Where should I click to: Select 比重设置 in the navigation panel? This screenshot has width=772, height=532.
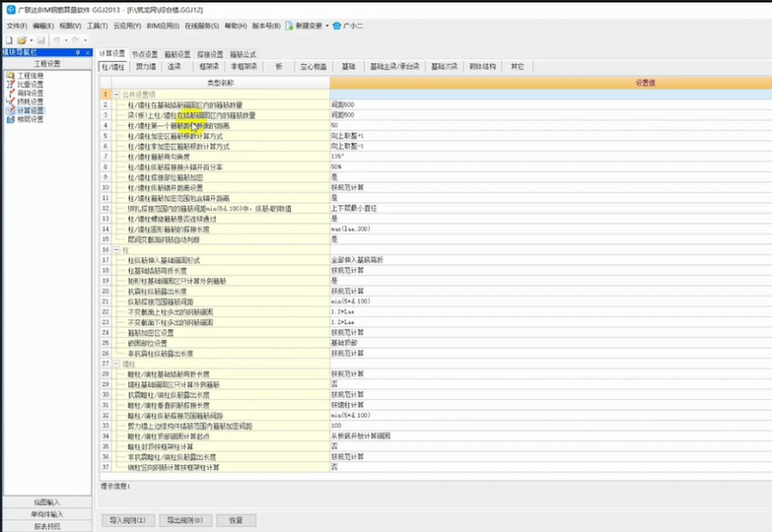(29, 84)
